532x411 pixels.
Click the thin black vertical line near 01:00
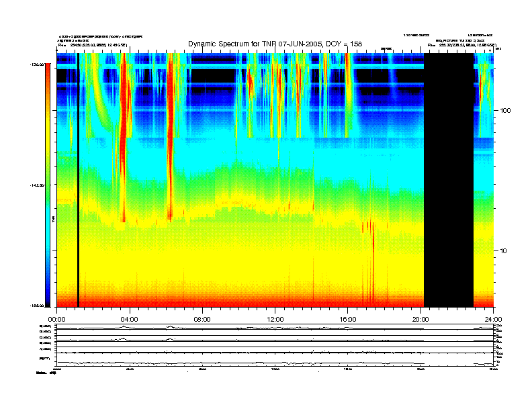click(x=78, y=180)
